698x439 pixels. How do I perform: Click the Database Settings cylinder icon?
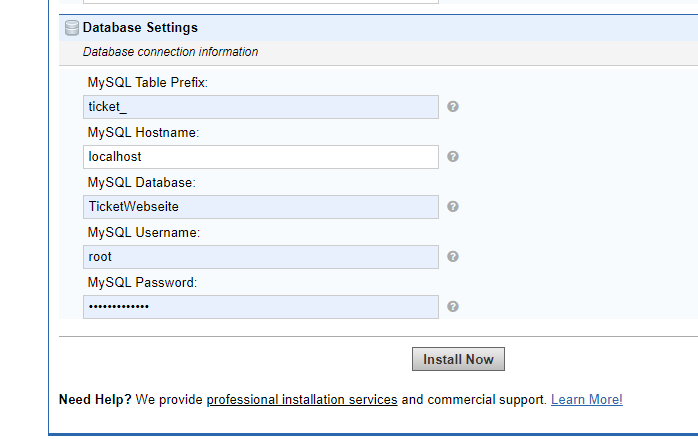[72, 28]
